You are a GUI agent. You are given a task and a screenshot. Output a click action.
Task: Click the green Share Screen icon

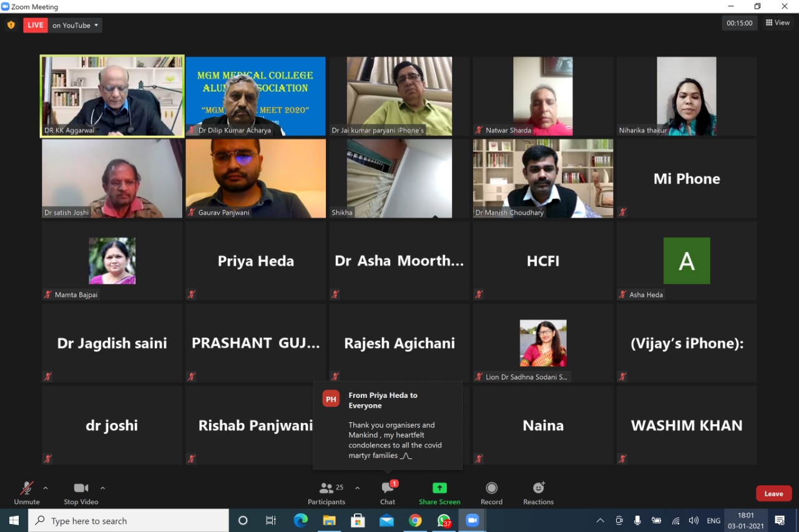coord(440,488)
